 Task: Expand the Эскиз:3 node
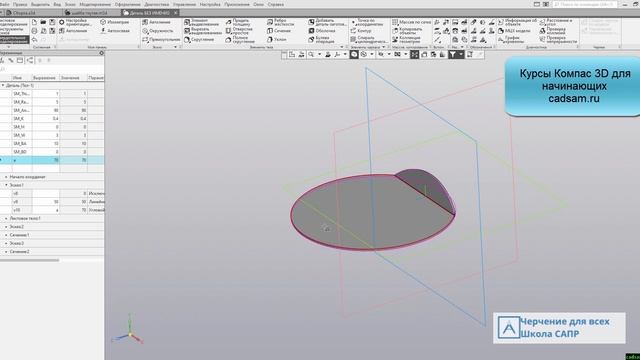(6, 244)
